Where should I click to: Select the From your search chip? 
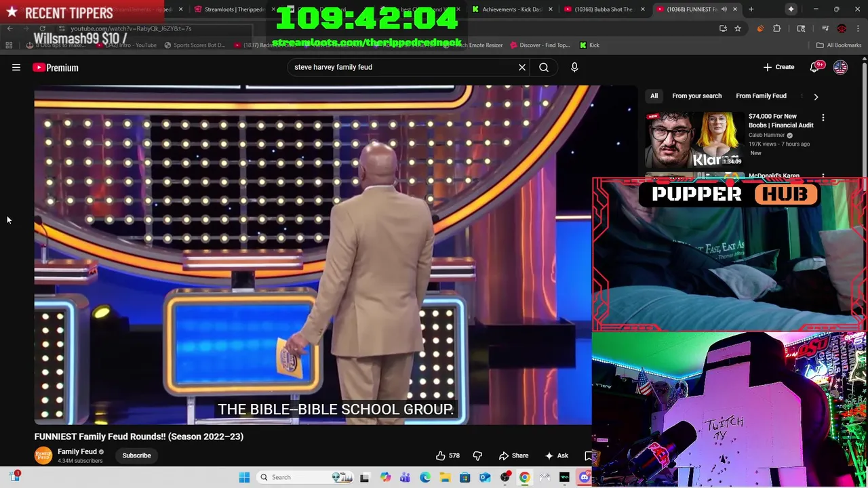pyautogui.click(x=696, y=96)
